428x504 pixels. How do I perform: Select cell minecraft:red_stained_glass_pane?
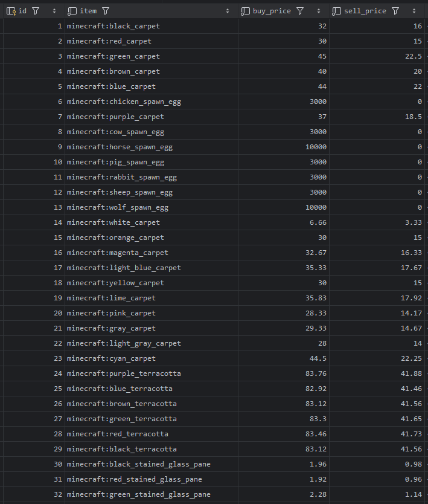click(152, 479)
